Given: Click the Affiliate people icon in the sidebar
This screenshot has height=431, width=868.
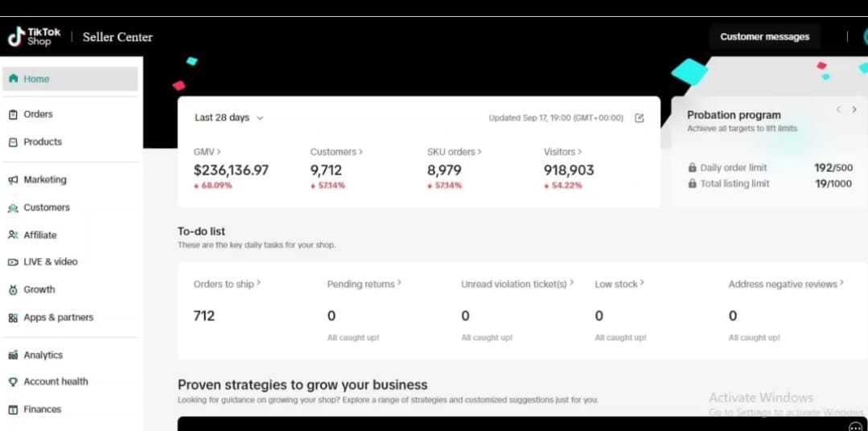Looking at the screenshot, I should (x=13, y=235).
